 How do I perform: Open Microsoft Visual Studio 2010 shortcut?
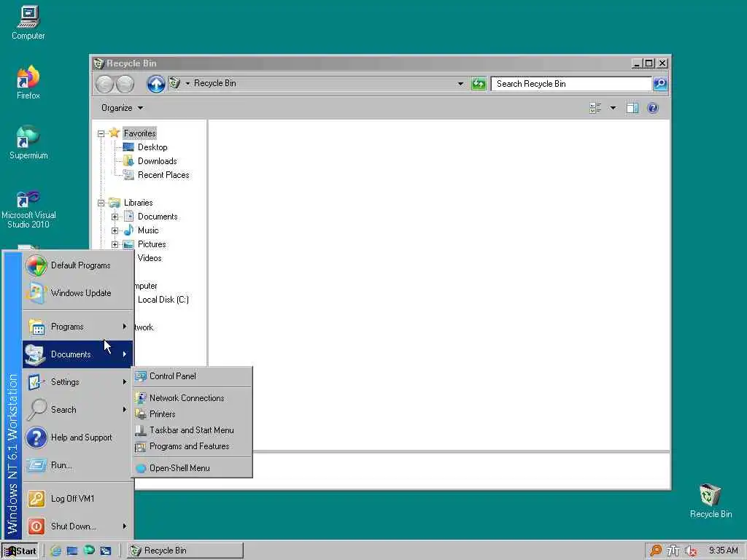tap(28, 209)
